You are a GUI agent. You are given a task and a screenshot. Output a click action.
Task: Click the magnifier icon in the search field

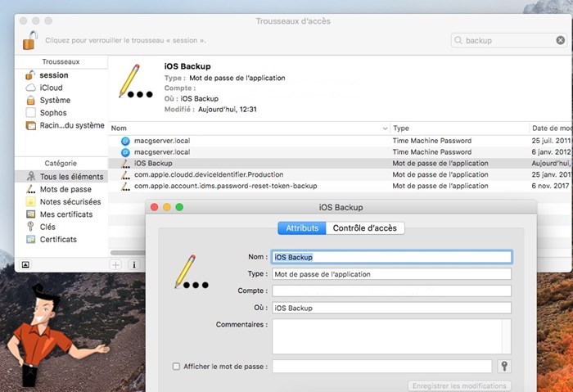[x=458, y=40]
